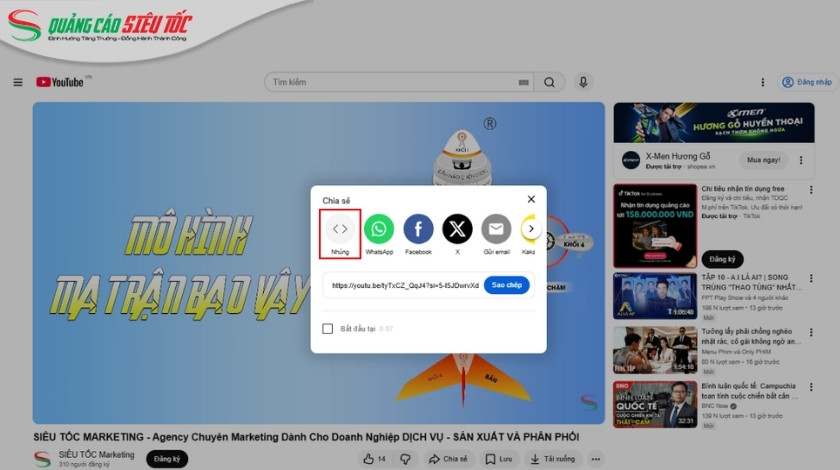840x470 pixels.
Task: Close the Chia sẻ dialog
Action: (531, 199)
